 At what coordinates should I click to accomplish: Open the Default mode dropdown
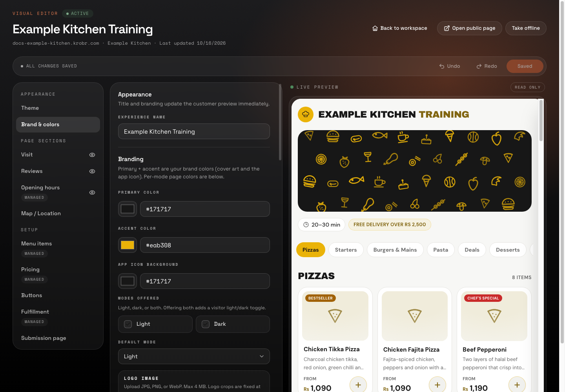[194, 356]
